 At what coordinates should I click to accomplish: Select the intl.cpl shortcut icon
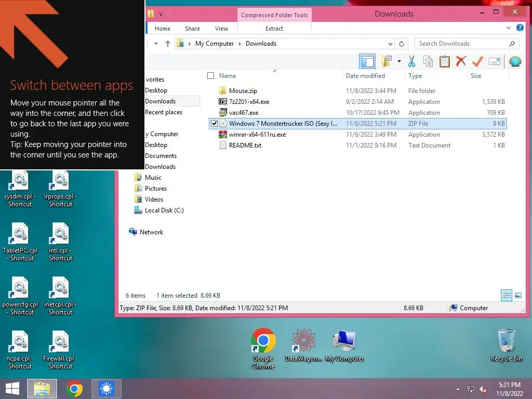point(60,242)
